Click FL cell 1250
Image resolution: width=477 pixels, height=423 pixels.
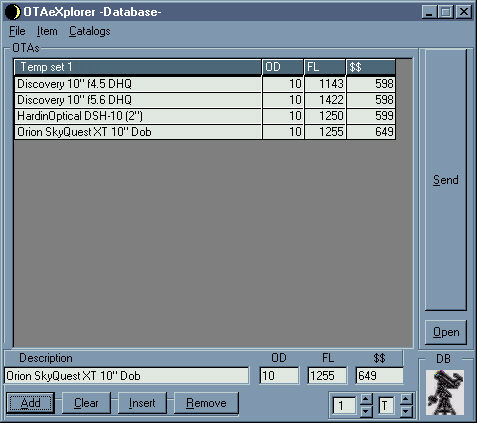tap(325, 116)
